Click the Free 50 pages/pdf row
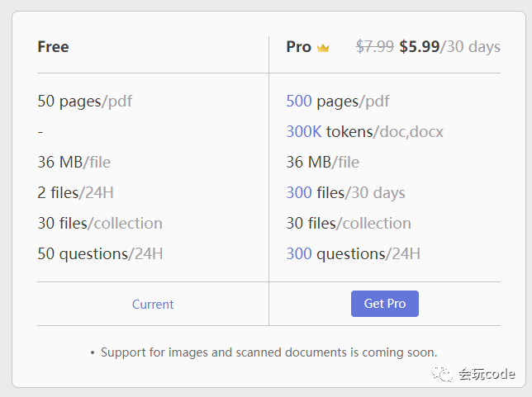532x397 pixels. tap(84, 102)
